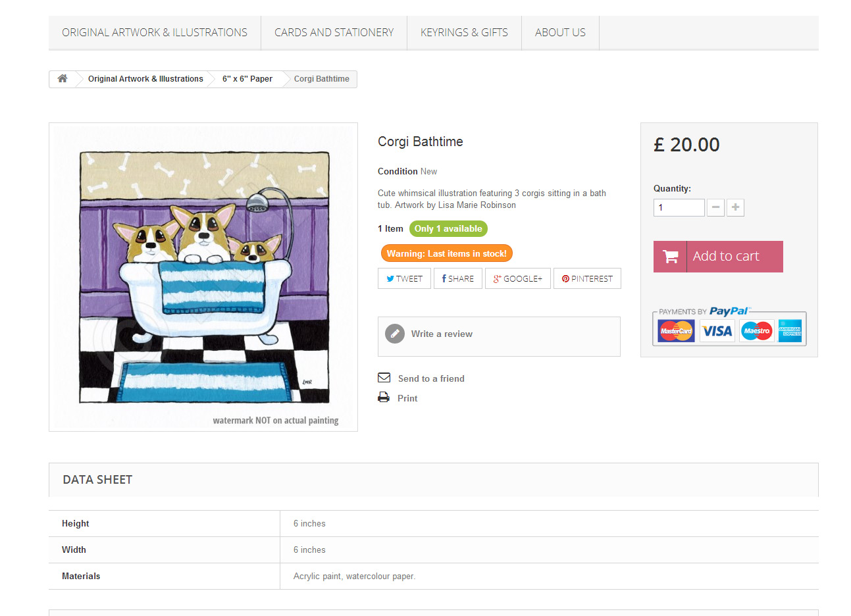Image resolution: width=851 pixels, height=616 pixels.
Task: Increase quantity with the plus button
Action: [735, 207]
